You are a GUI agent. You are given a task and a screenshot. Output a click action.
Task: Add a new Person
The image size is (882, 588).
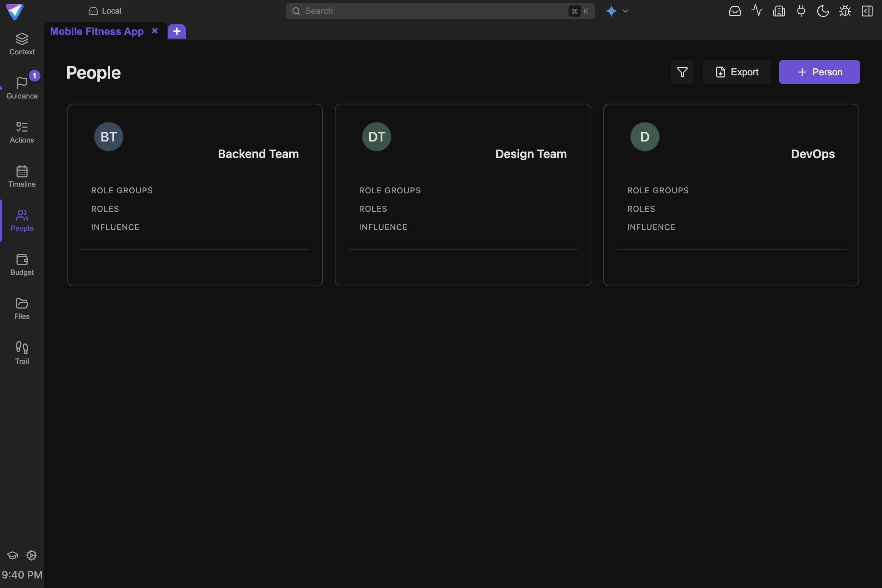point(820,72)
